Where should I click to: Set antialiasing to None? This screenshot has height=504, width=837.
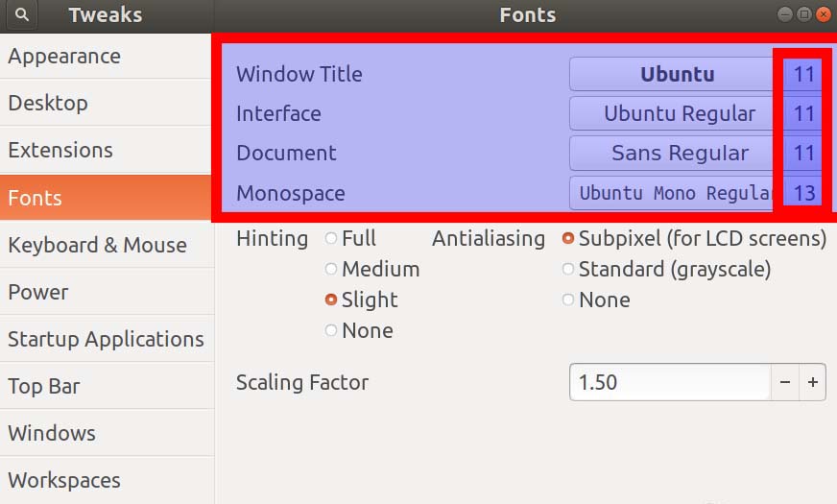[568, 300]
